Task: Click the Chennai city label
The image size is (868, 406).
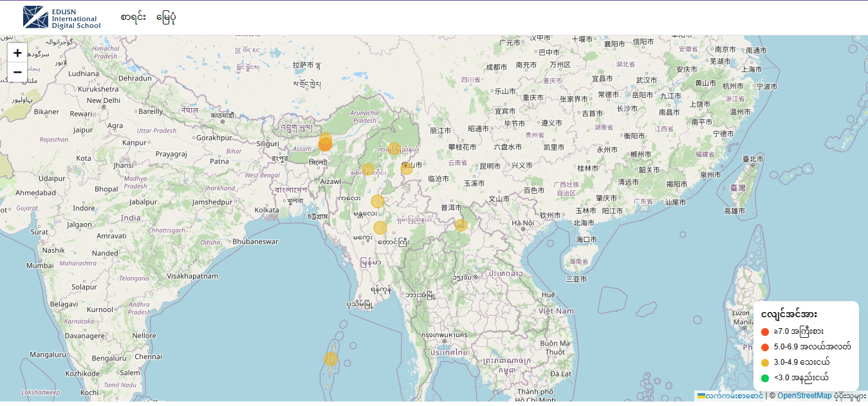Action: (x=148, y=356)
